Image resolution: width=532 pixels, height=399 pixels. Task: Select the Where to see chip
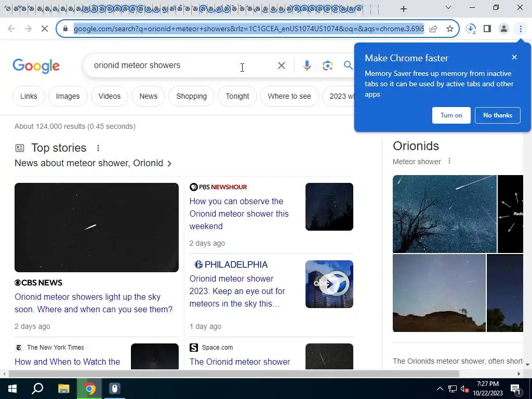coord(289,96)
